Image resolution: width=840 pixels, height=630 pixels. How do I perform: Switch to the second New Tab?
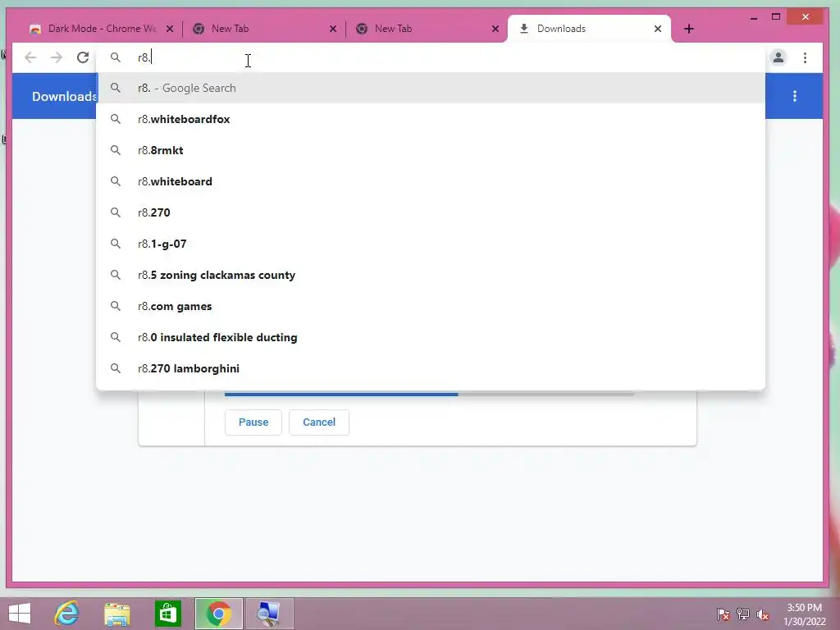coord(427,29)
